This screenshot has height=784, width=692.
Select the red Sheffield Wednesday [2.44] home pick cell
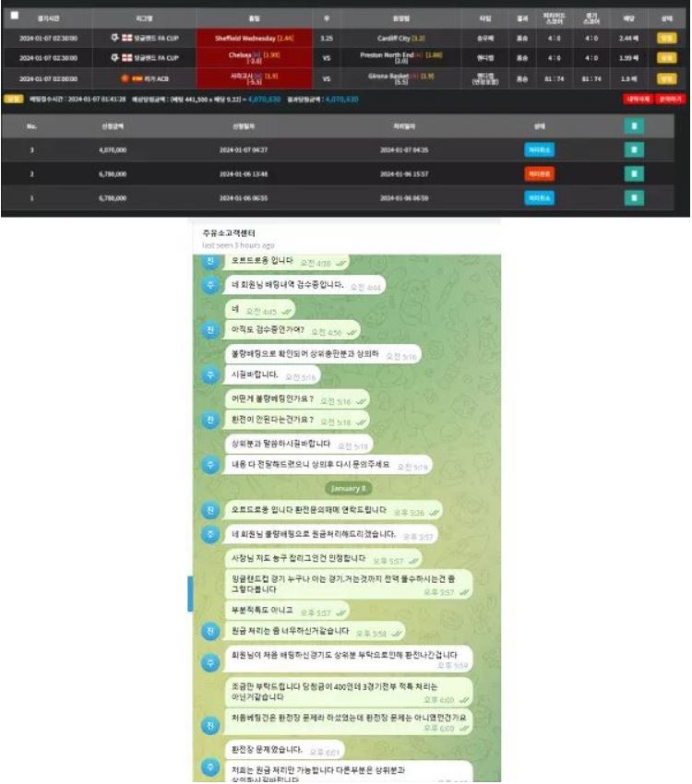254,38
